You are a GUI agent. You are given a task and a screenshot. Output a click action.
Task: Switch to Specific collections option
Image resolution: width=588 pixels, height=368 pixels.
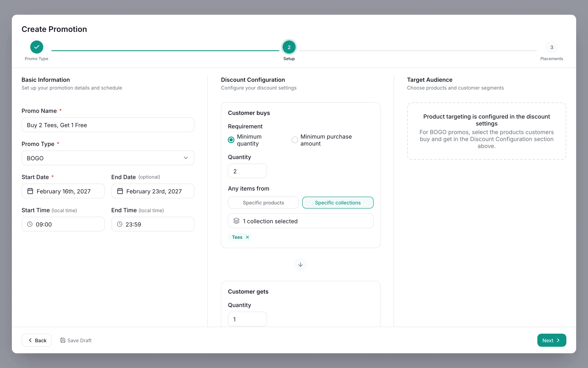click(338, 202)
